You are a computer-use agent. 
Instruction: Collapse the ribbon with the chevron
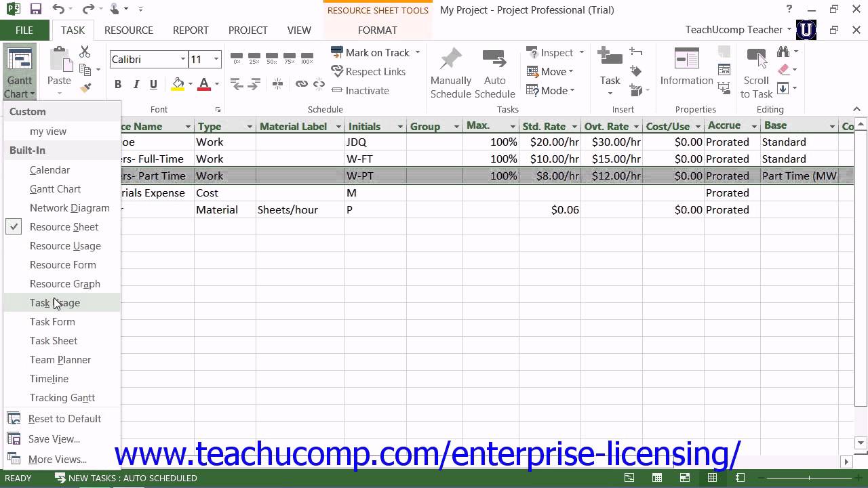click(x=856, y=109)
